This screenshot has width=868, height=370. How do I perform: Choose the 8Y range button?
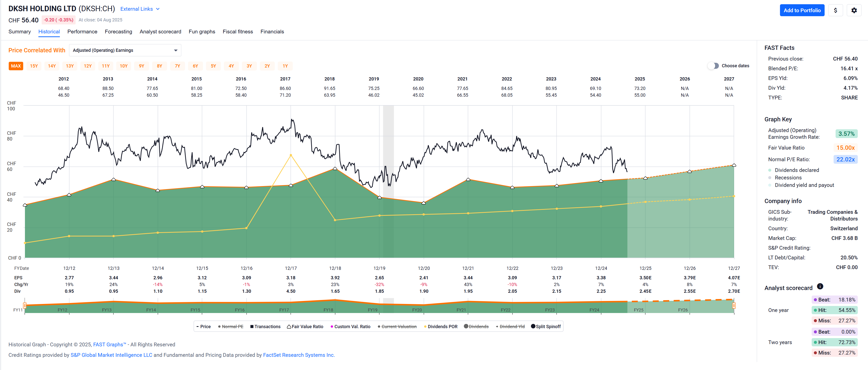click(159, 66)
